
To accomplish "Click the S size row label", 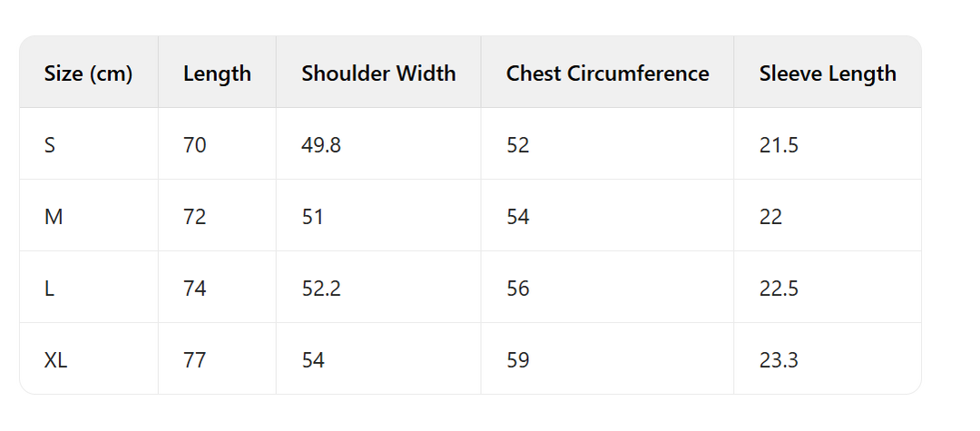I will 50,145.
